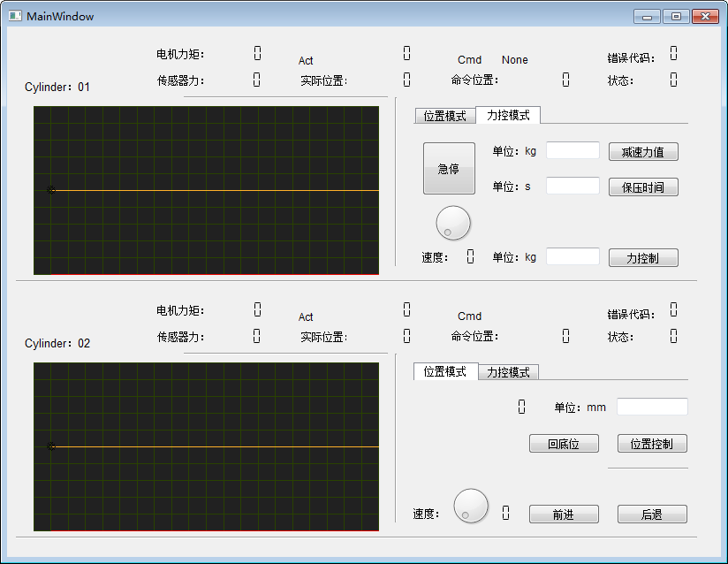
Task: Click Cylinder 01 错误代码 label
Action: tap(631, 58)
